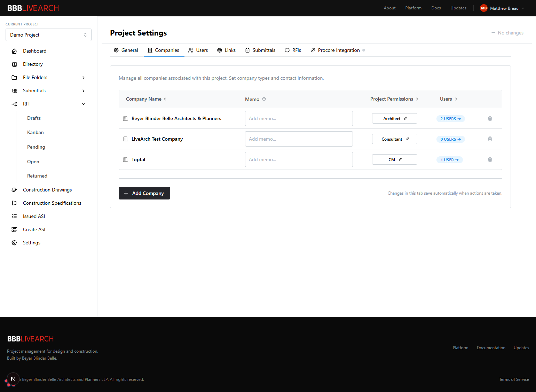536x392 pixels.
Task: Open the Demo Project selector dropdown
Action: point(48,35)
